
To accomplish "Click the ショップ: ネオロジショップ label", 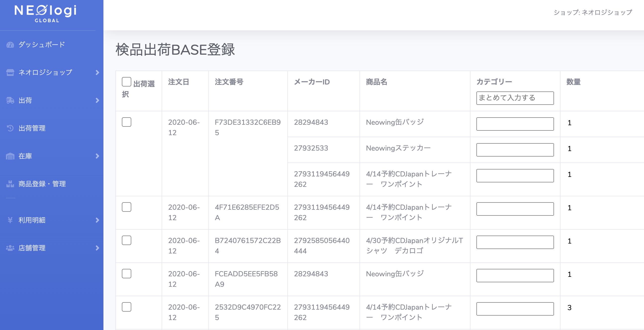I will [x=593, y=12].
